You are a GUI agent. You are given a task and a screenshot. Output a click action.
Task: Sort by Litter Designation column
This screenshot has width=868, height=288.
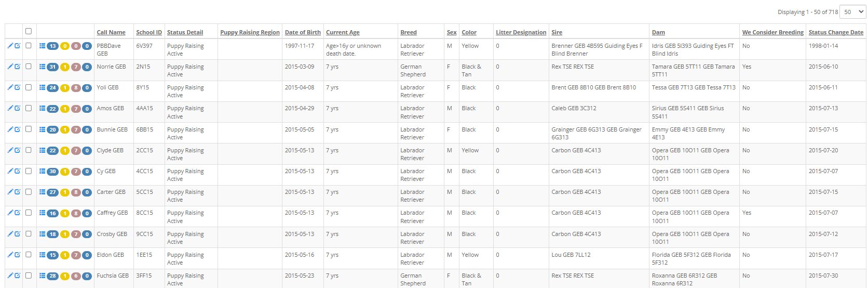point(521,32)
